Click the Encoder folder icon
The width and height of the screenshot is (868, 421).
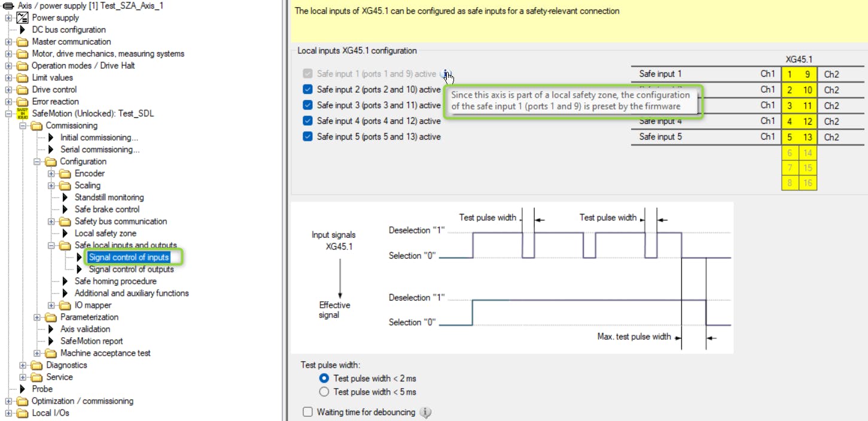[x=66, y=174]
